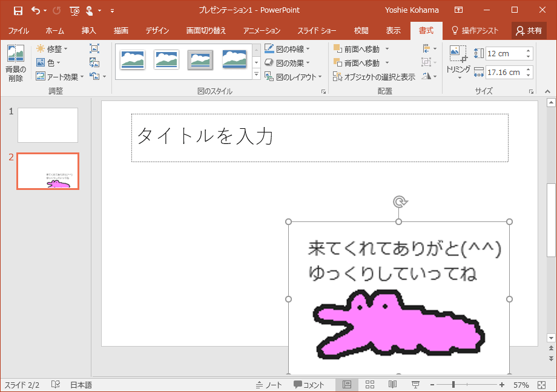Switch to Reading view icon
557x392 pixels.
(x=392, y=385)
